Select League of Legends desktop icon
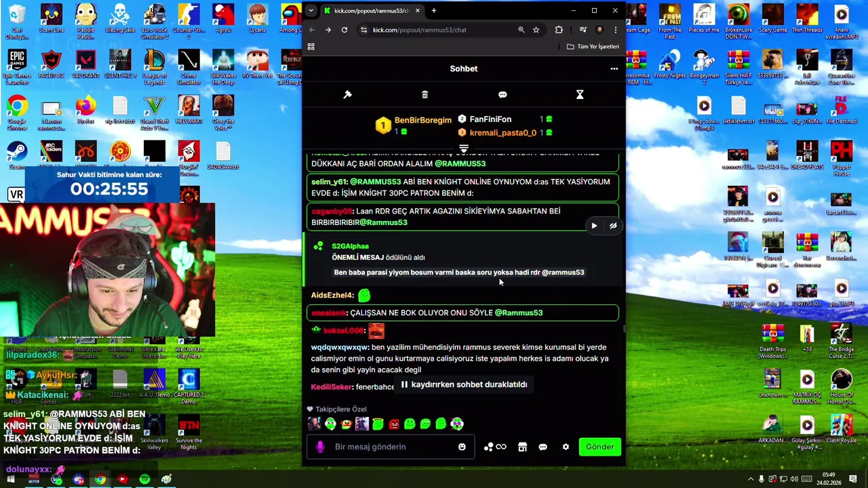The height and width of the screenshot is (488, 868). pos(154,68)
